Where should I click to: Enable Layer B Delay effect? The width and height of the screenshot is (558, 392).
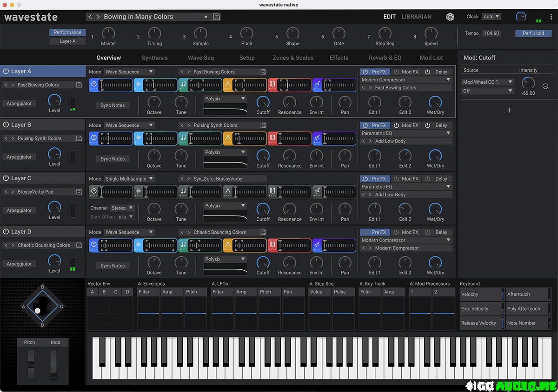click(x=437, y=125)
